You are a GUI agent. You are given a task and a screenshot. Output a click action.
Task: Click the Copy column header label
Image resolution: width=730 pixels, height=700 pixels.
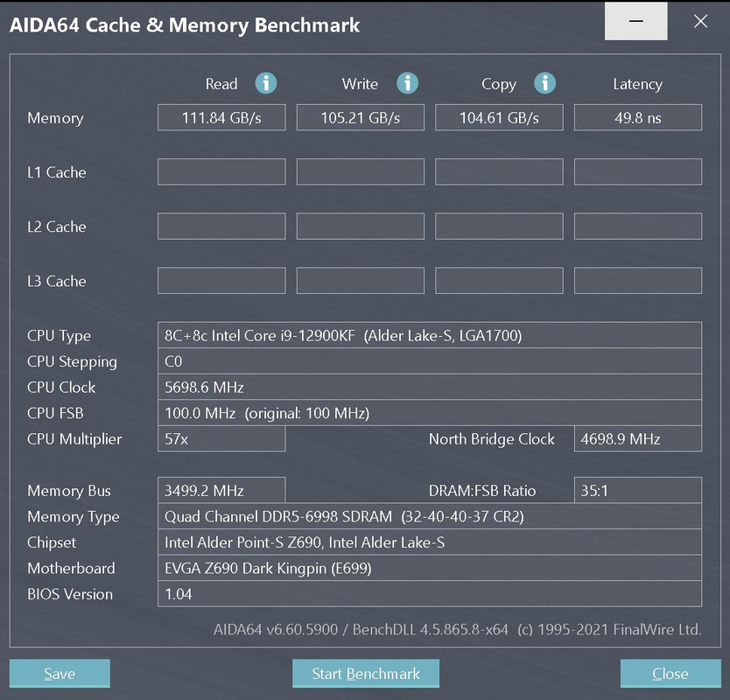tap(499, 84)
